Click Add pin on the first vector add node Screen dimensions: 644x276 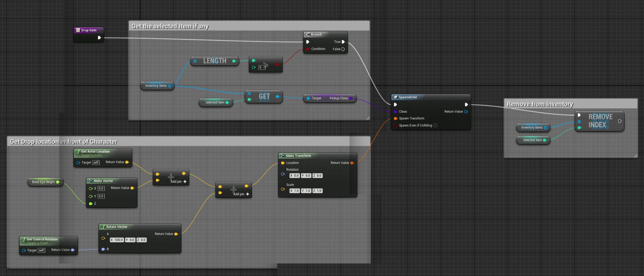coord(178,182)
